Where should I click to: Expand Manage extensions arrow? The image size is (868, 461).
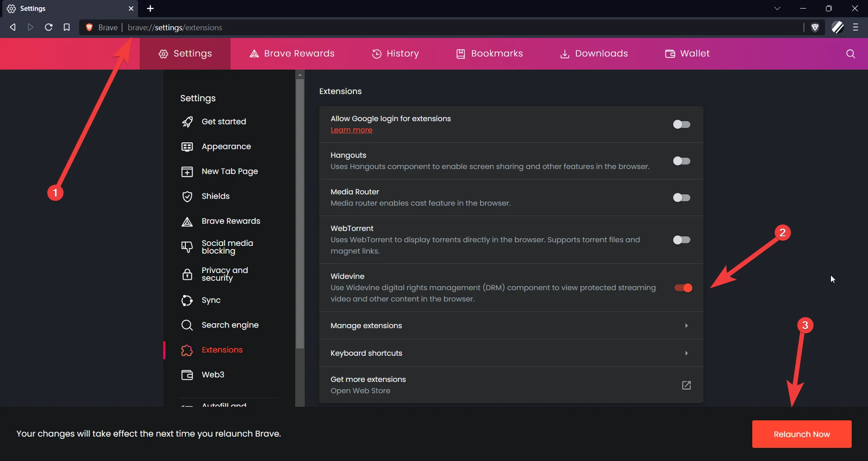coord(686,326)
